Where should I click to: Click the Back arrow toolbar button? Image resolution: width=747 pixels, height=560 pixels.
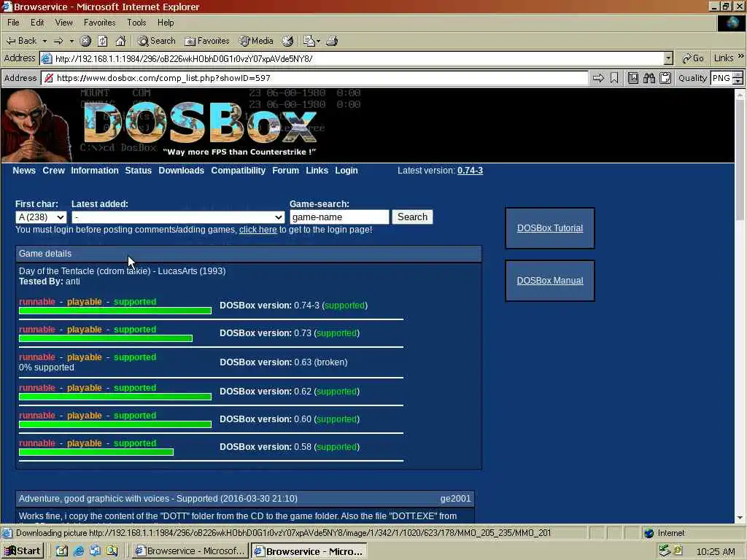21,41
